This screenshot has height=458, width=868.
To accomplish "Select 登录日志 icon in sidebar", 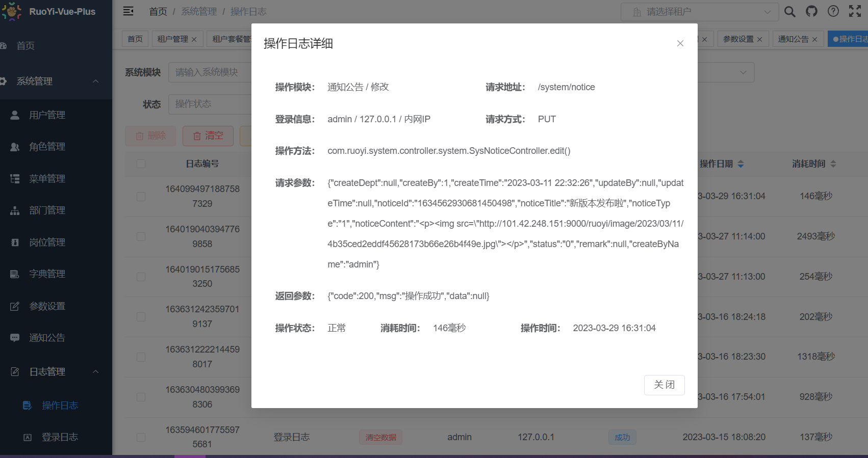I will pos(28,437).
